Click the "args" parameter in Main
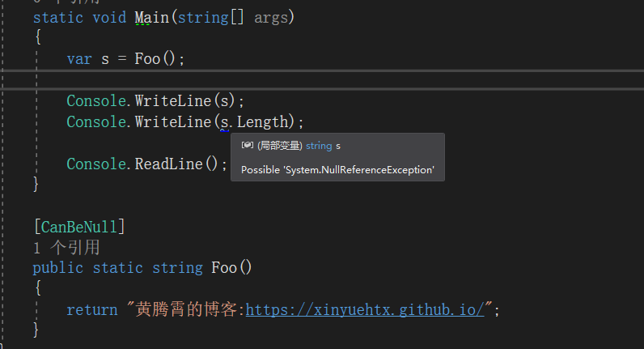The image size is (644, 349). 272,18
